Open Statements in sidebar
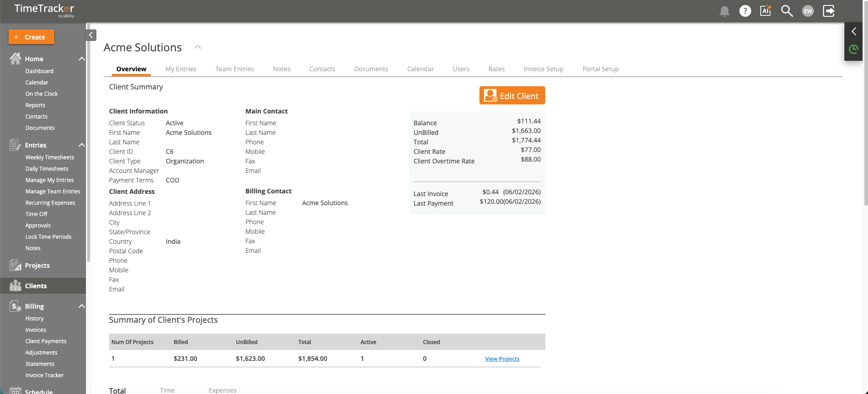 tap(40, 364)
